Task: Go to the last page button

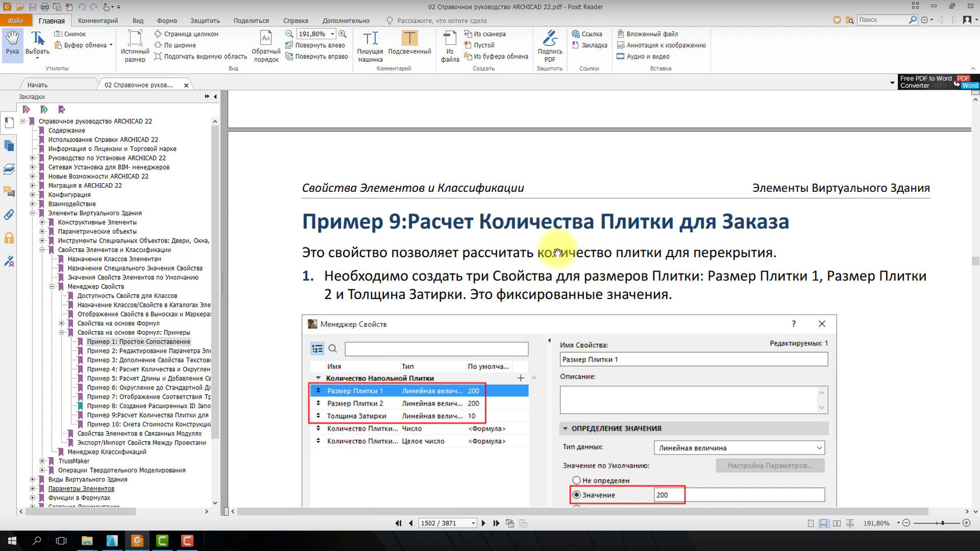Action: coord(496,523)
